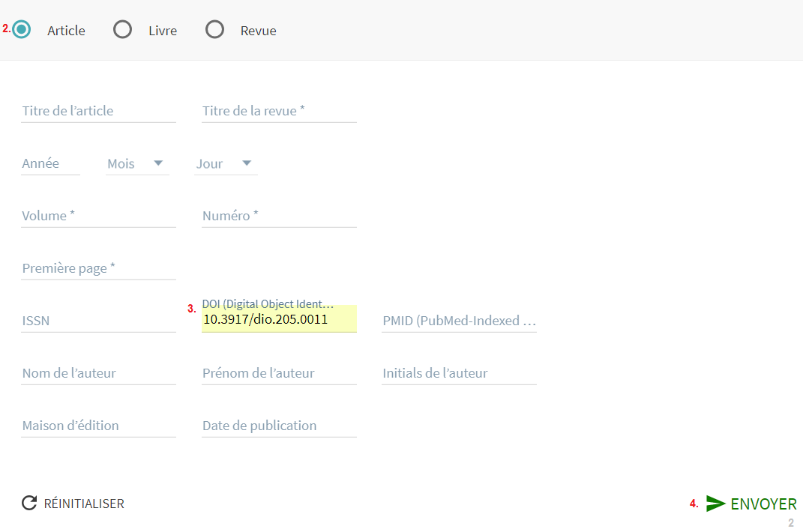Open the Jour dropdown

point(226,164)
